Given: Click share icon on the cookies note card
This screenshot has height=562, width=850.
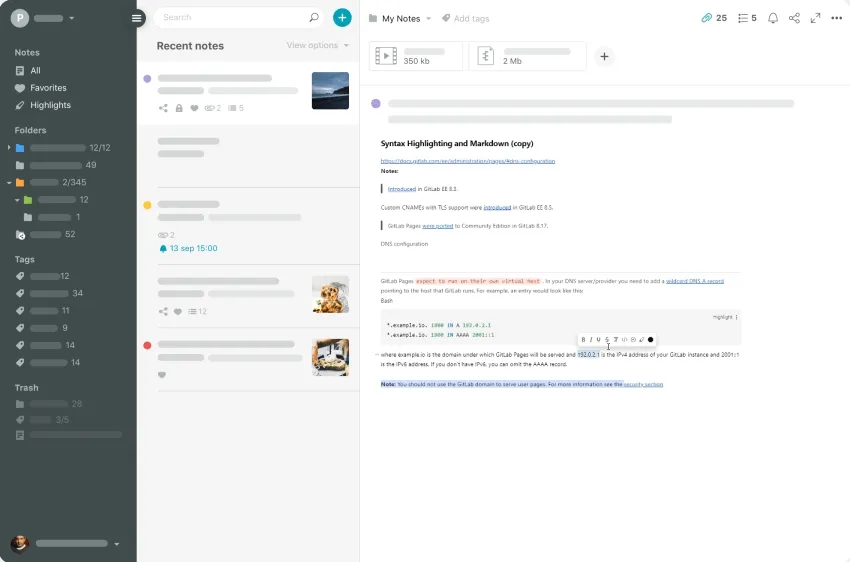Looking at the screenshot, I should pyautogui.click(x=163, y=312).
